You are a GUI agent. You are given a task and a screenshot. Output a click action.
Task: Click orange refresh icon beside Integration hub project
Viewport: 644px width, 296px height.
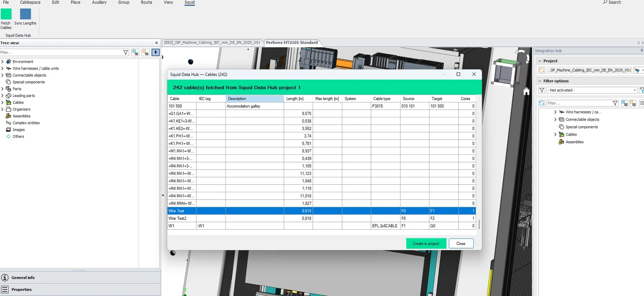[x=542, y=70]
